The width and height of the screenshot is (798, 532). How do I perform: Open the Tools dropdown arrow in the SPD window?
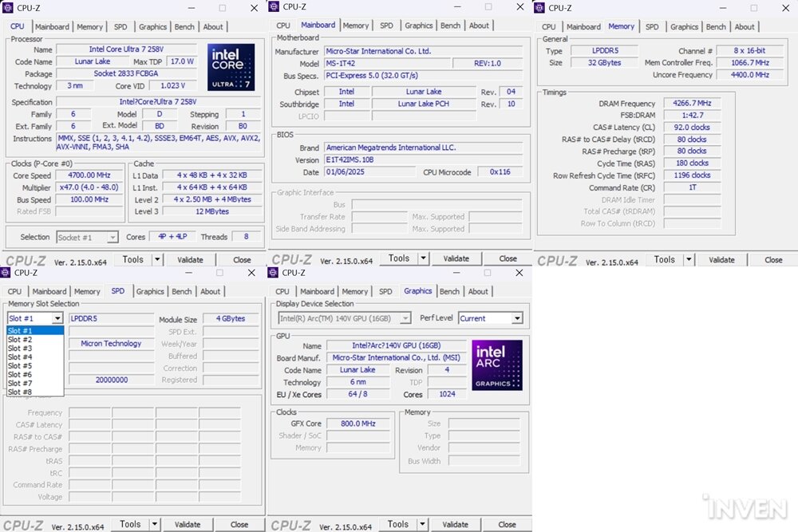point(154,524)
